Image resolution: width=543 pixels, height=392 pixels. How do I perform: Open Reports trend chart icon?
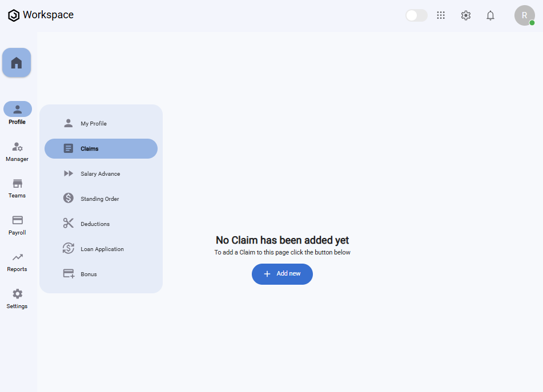pyautogui.click(x=17, y=257)
